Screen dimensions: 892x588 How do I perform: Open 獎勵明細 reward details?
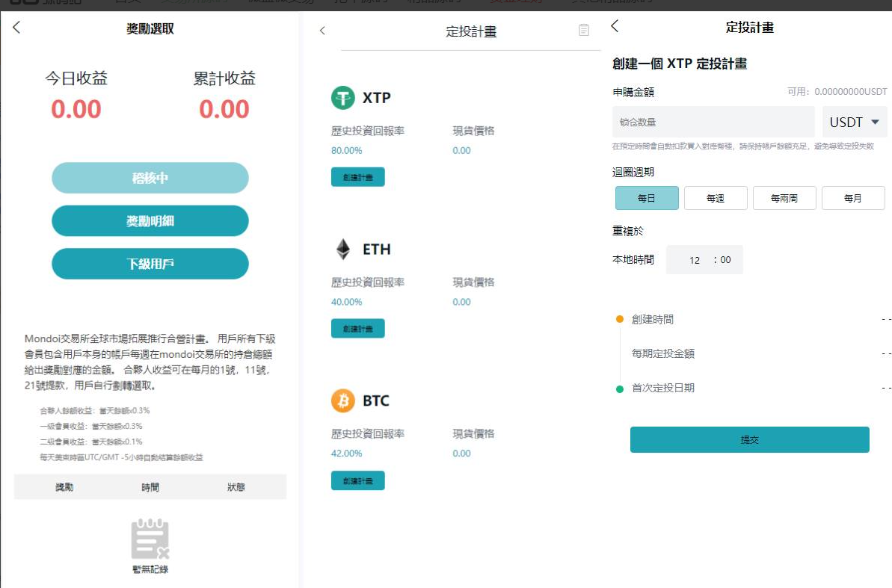150,221
